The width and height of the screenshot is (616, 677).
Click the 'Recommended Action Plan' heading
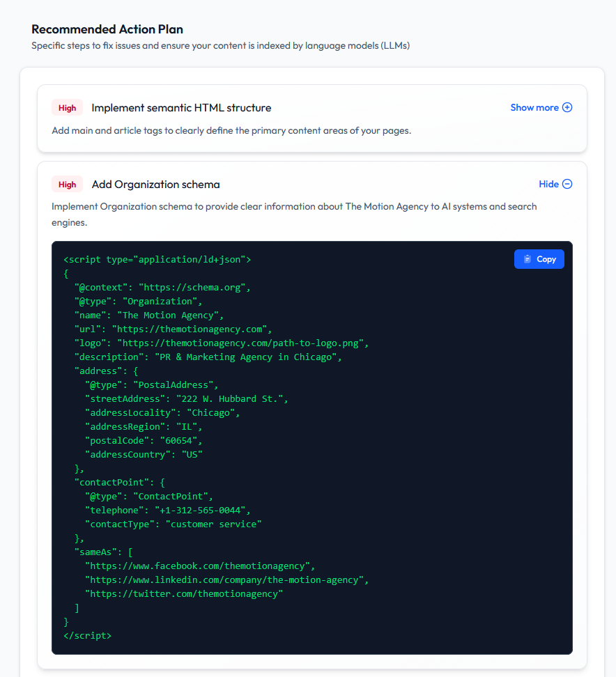point(107,29)
